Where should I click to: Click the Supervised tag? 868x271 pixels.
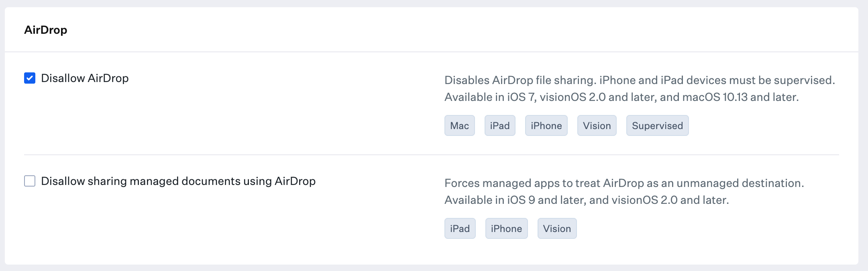pos(657,125)
